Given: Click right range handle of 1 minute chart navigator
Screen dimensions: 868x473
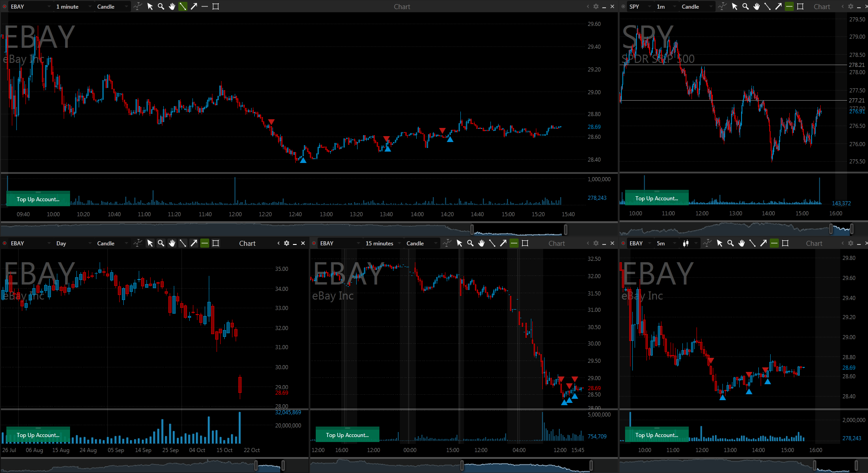Looking at the screenshot, I should [x=565, y=229].
